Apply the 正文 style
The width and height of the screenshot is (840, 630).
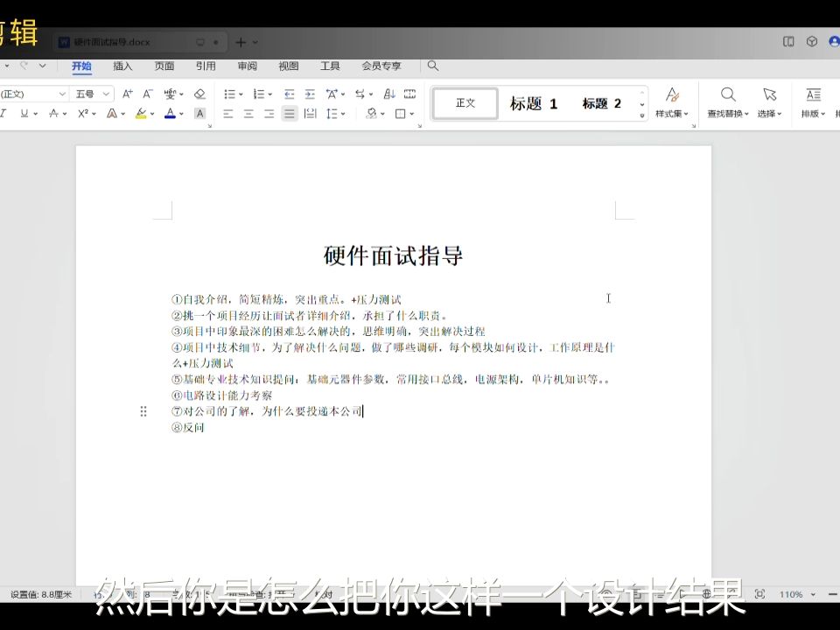(465, 103)
